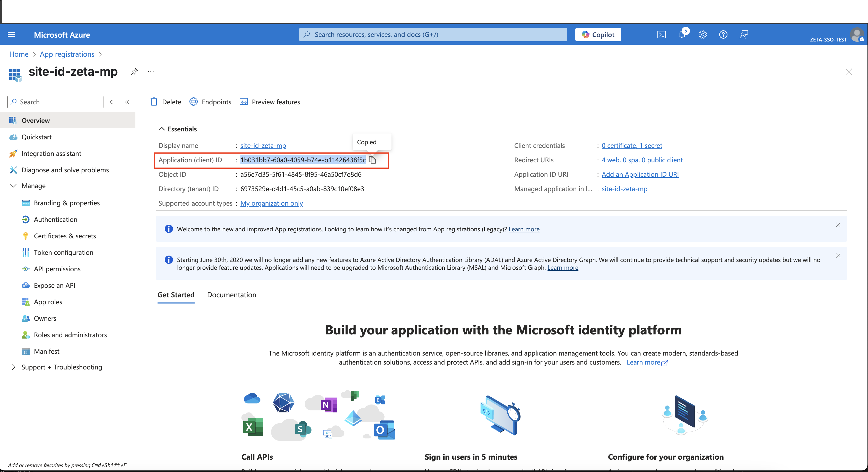This screenshot has width=868, height=472.
Task: Click the Copilot button
Action: pyautogui.click(x=598, y=34)
